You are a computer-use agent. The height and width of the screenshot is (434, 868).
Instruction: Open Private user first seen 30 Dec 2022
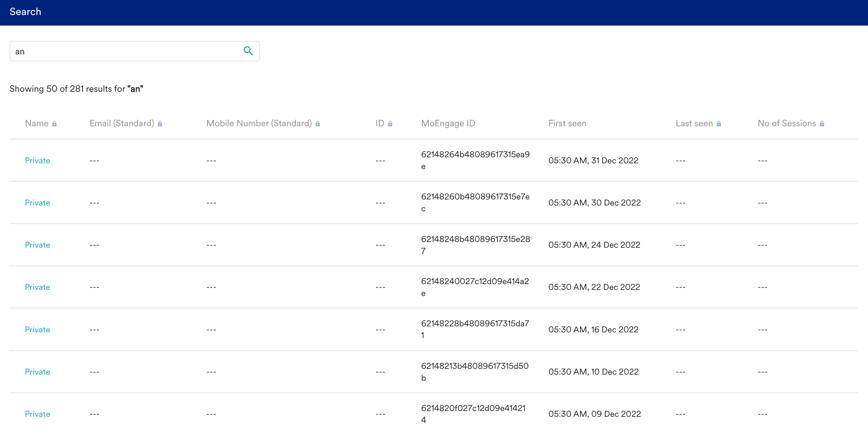[x=37, y=203]
